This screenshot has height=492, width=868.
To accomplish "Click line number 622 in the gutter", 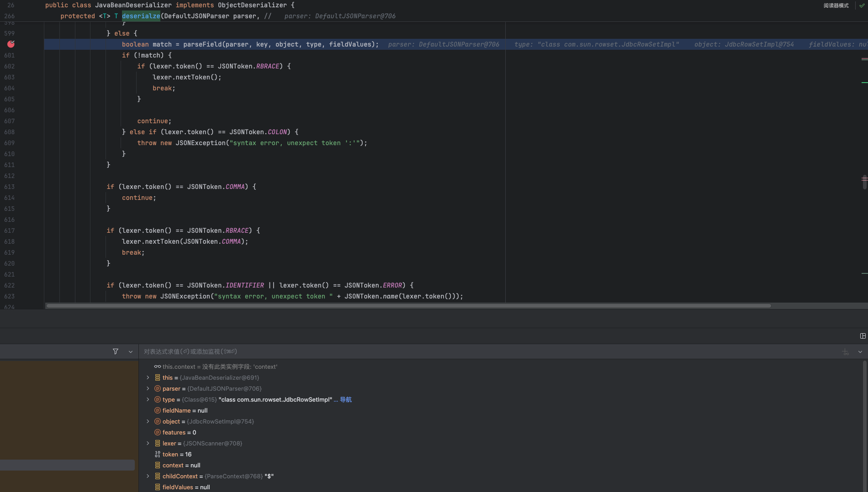I will click(x=9, y=285).
